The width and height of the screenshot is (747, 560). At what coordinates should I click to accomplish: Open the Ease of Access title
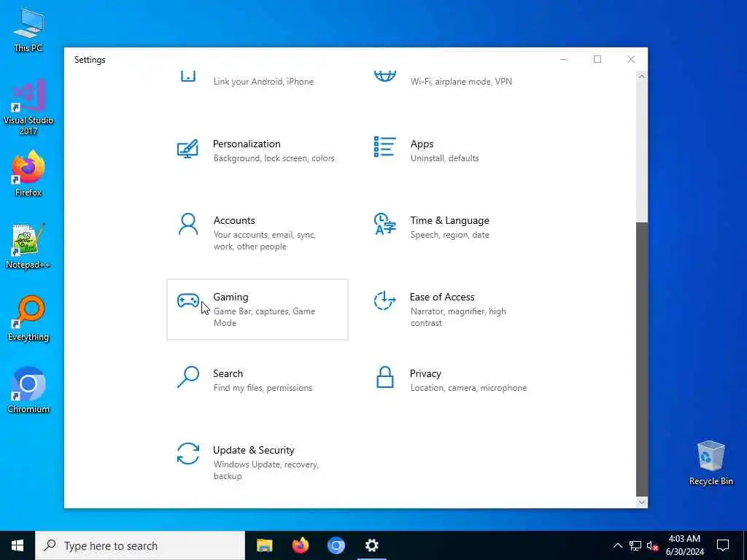point(441,297)
